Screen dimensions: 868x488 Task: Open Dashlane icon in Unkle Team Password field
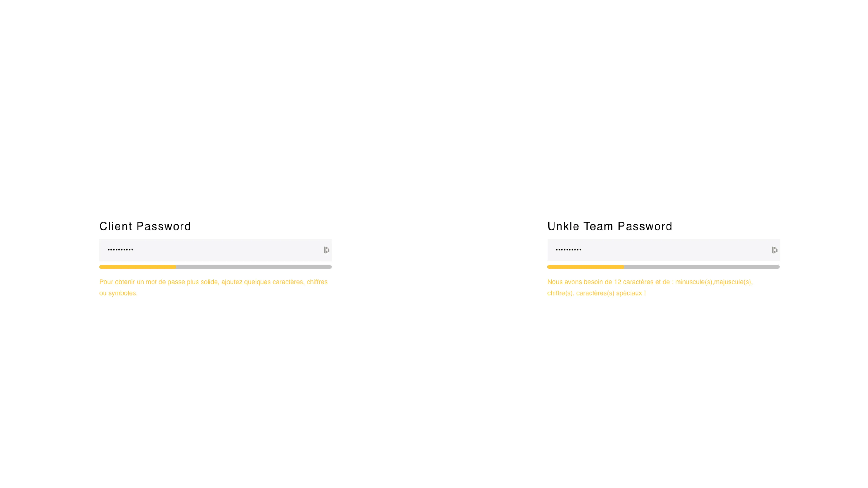[x=775, y=250]
